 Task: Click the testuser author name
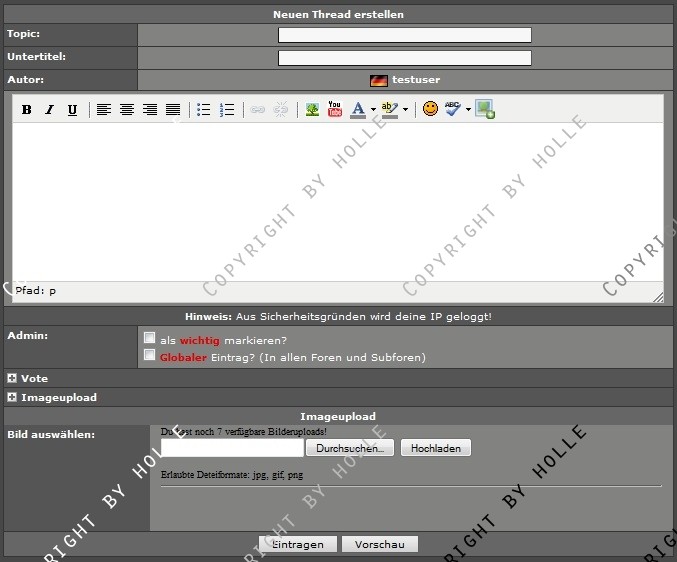point(416,80)
